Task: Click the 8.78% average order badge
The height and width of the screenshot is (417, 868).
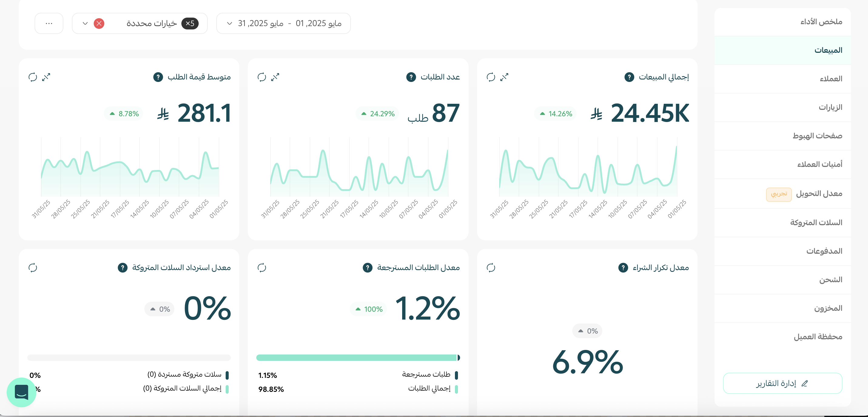Action: pos(124,114)
